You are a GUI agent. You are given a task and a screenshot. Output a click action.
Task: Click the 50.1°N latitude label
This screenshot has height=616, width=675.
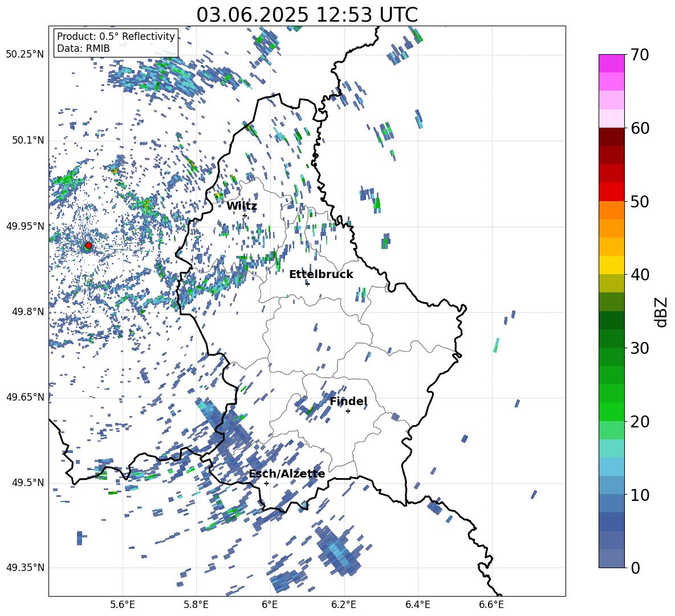tap(27, 140)
